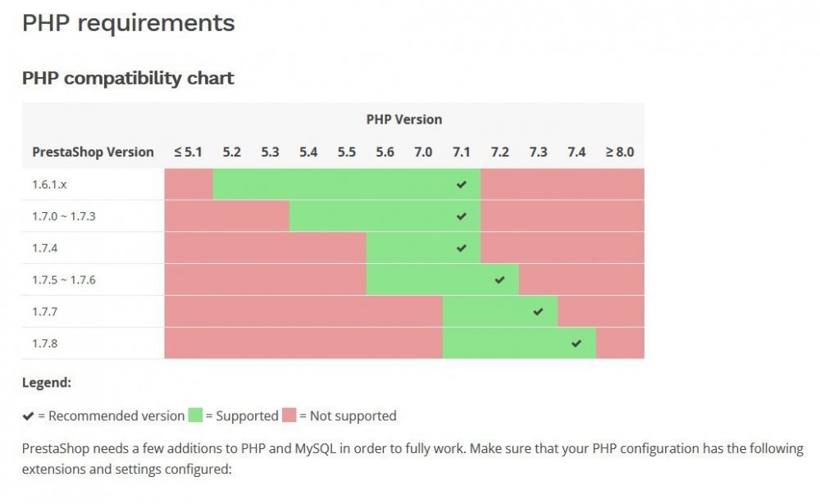Image resolution: width=820 pixels, height=504 pixels.
Task: Click the checkmark in the 1.7.0 ~ 1.7.3 row
Action: 461,216
